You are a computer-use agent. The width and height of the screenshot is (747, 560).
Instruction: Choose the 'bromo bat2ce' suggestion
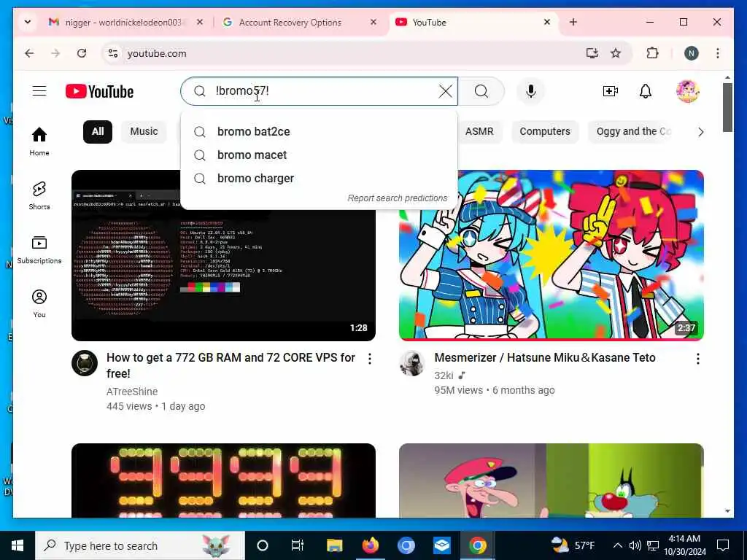tap(320, 131)
